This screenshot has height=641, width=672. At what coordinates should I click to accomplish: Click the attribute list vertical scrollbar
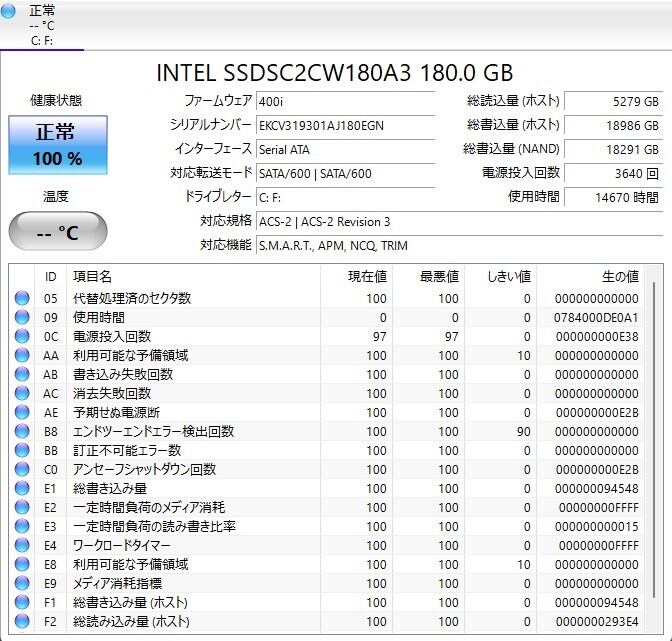click(x=656, y=450)
